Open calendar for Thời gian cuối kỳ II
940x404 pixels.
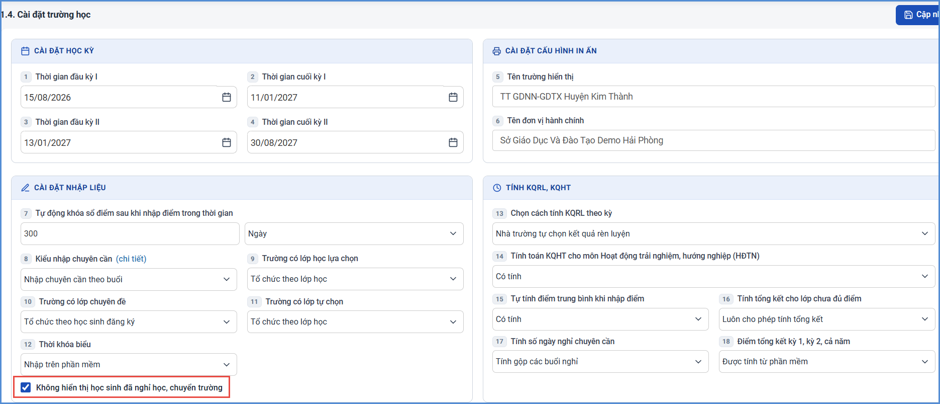[x=453, y=142]
